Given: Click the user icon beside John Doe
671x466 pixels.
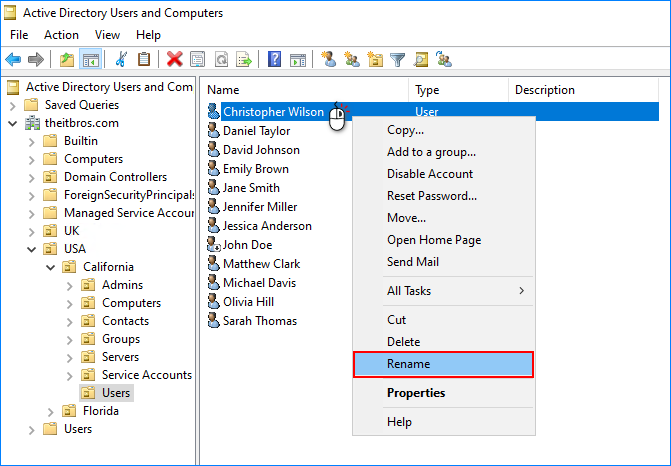Looking at the screenshot, I should point(214,244).
